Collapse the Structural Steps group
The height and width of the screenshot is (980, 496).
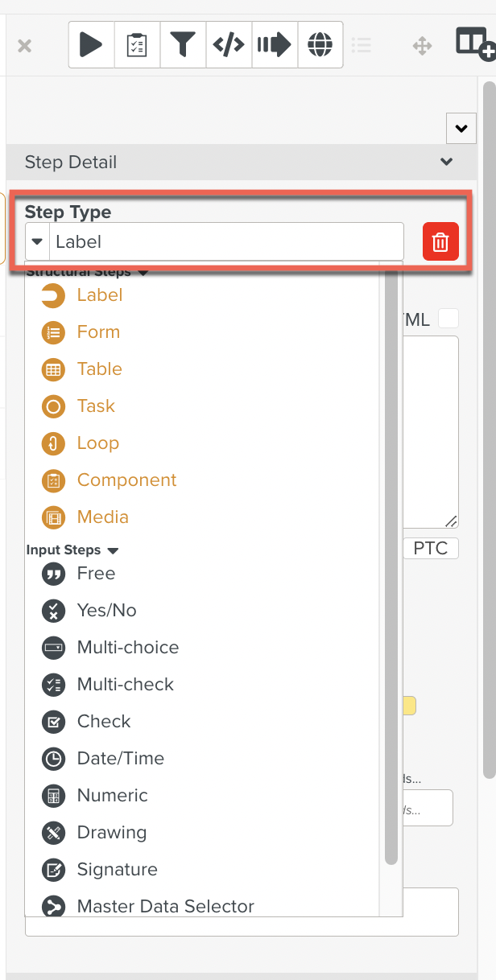[x=143, y=272]
